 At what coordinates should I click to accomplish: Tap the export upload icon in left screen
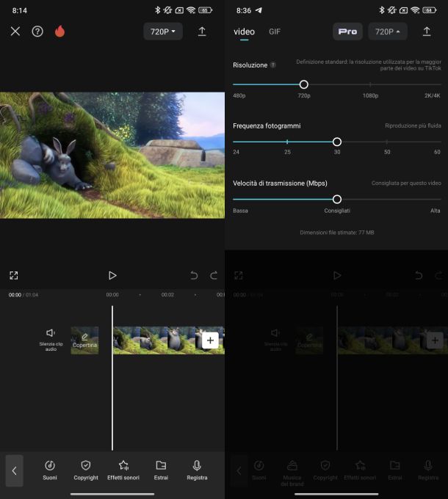coord(202,31)
